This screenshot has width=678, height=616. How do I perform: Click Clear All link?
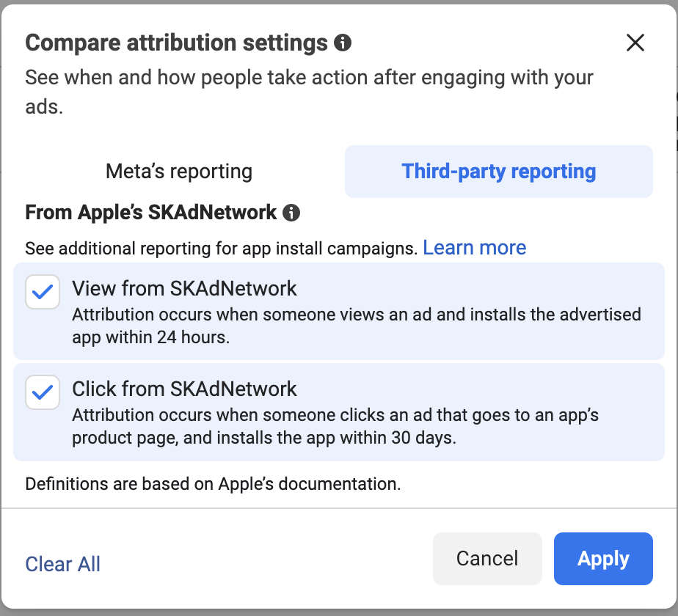point(62,564)
